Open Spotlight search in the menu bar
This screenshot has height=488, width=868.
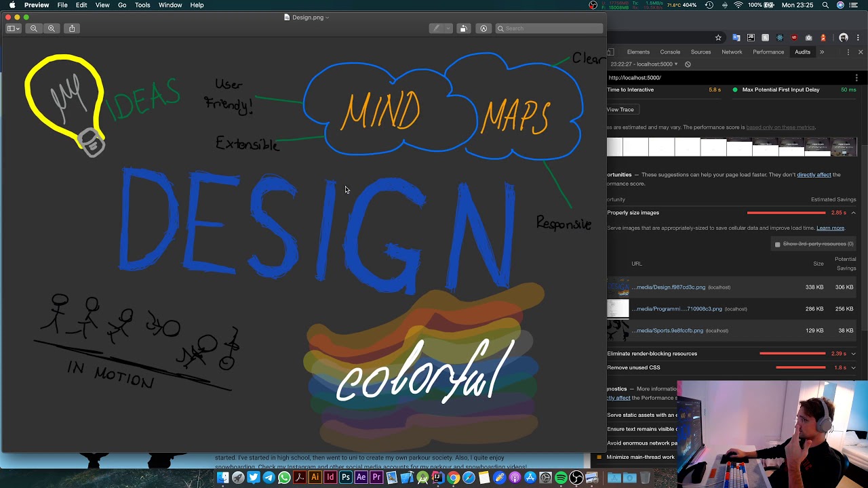pos(825,5)
